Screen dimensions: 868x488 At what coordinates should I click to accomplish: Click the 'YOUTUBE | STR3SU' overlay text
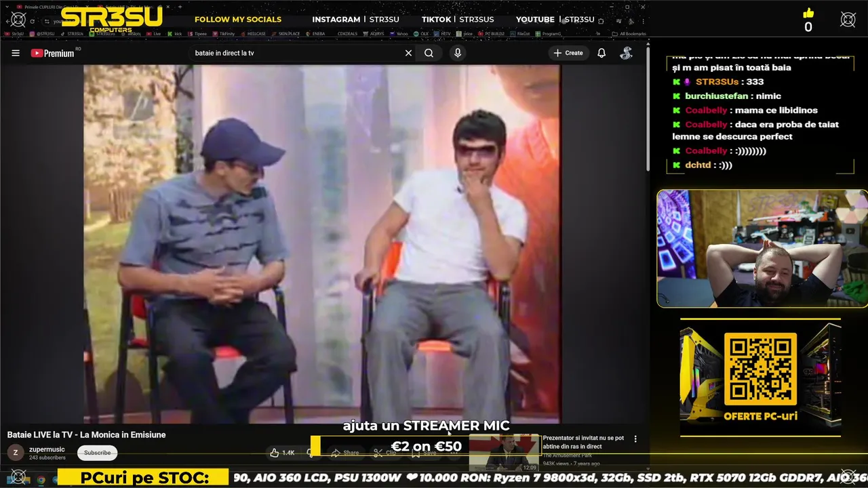(555, 20)
